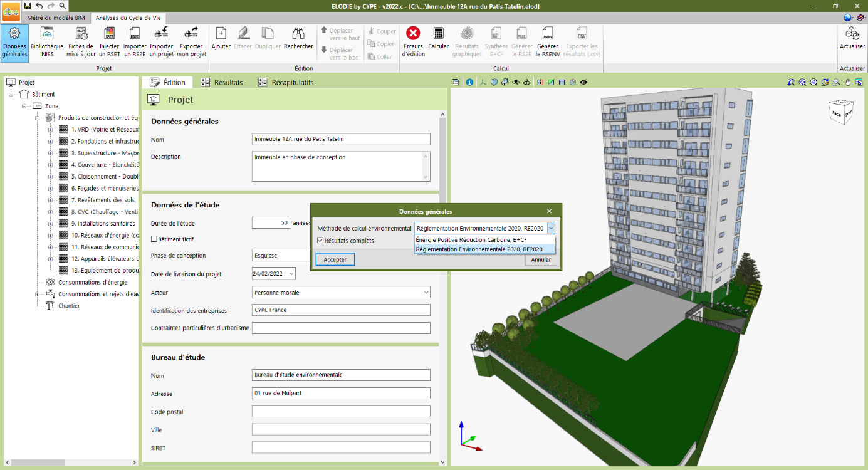Close the Données générales dialog
The width and height of the screenshot is (868, 470).
tap(549, 211)
